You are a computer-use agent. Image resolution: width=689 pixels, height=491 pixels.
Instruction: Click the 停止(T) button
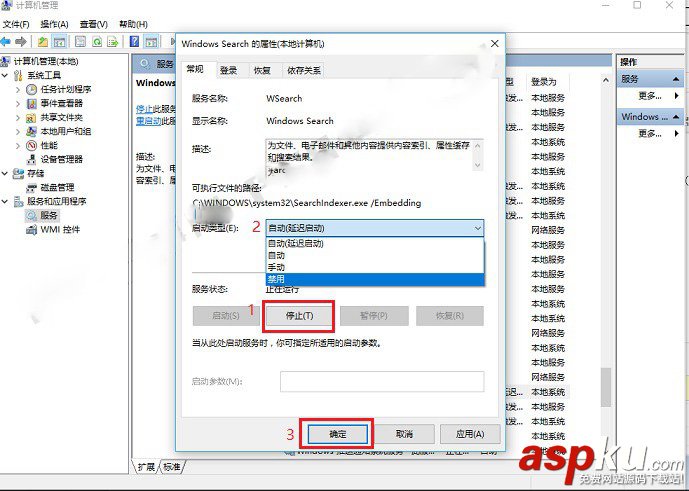[x=299, y=316]
